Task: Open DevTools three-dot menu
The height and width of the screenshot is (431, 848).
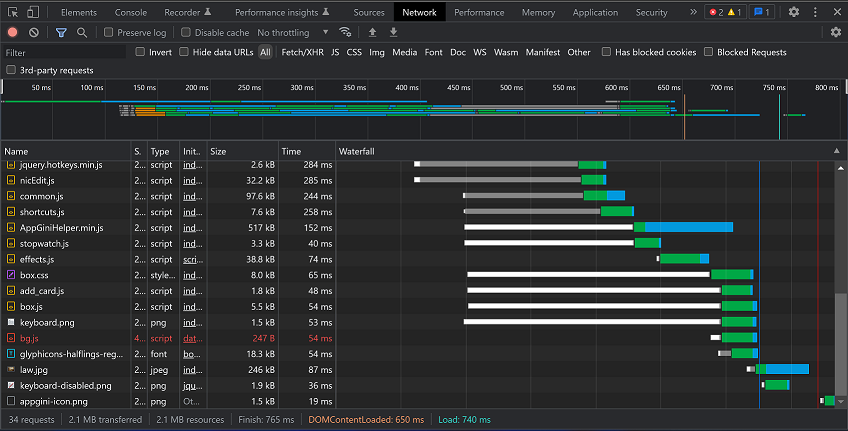Action: pos(815,12)
